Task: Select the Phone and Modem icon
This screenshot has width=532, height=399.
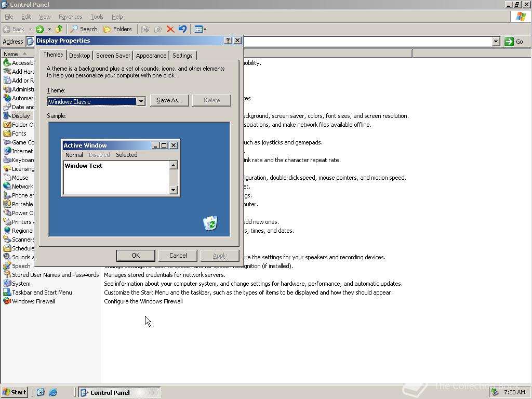Action: coord(7,195)
